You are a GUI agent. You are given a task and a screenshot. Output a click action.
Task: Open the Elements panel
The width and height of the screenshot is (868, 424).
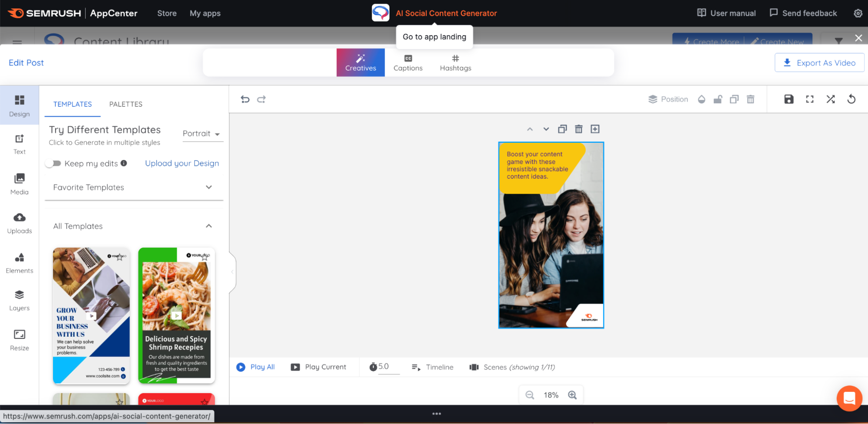pos(19,263)
